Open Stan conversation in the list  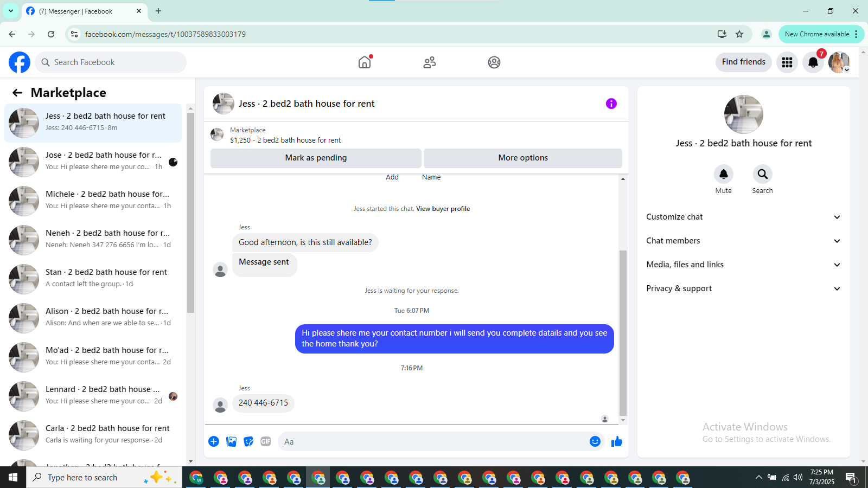tap(93, 279)
